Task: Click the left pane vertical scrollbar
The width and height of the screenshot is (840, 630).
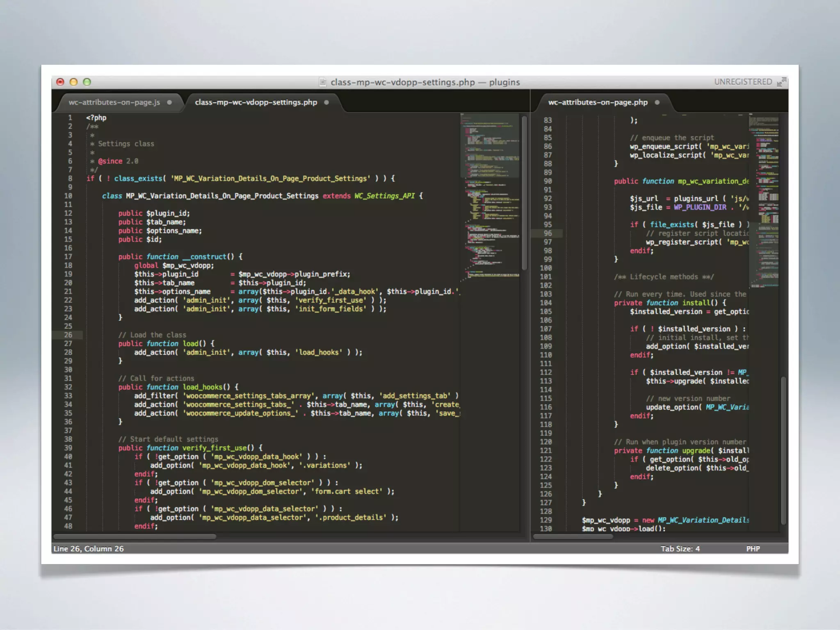Action: 524,193
